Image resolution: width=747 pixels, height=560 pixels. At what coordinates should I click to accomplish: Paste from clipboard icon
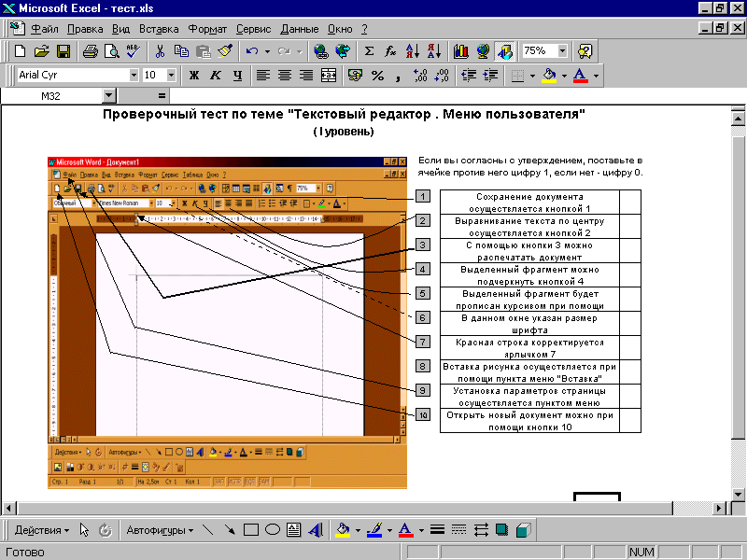coord(204,51)
